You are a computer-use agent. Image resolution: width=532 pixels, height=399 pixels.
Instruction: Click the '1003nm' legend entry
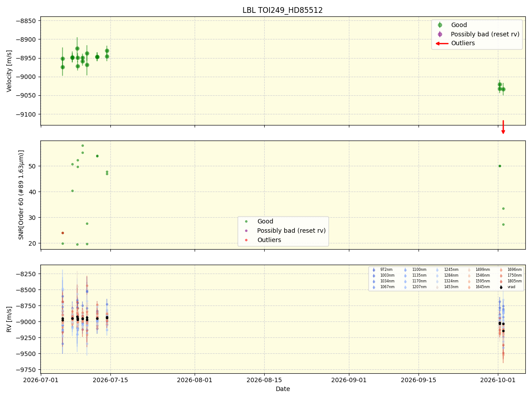[387, 275]
